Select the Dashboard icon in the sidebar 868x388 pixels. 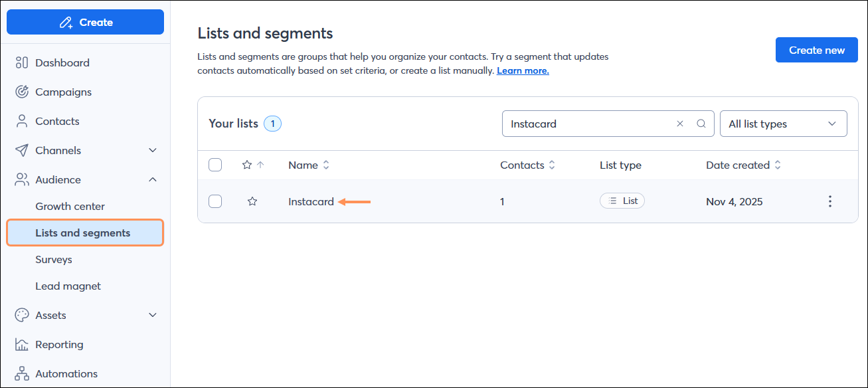tap(21, 62)
